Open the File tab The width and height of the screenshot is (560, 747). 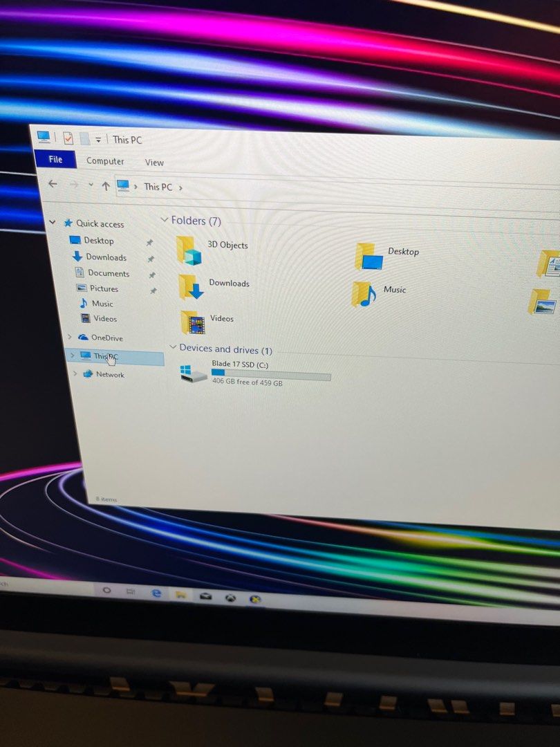tap(55, 159)
